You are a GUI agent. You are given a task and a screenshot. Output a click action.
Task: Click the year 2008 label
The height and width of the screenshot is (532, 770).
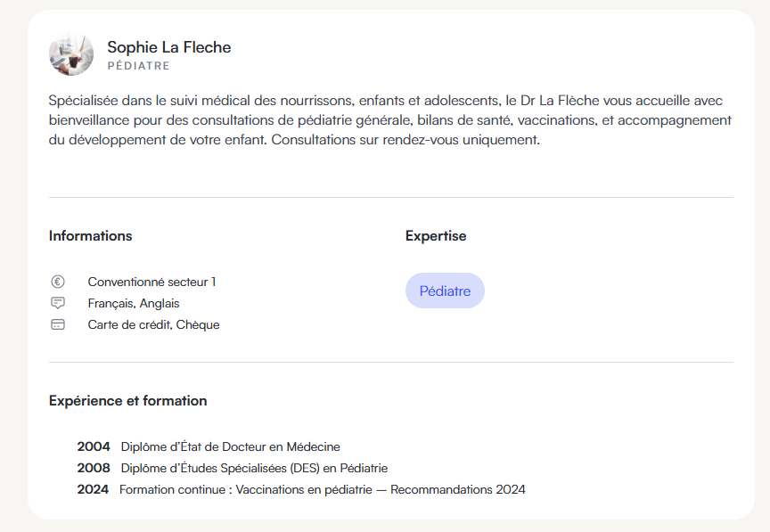pyautogui.click(x=94, y=468)
